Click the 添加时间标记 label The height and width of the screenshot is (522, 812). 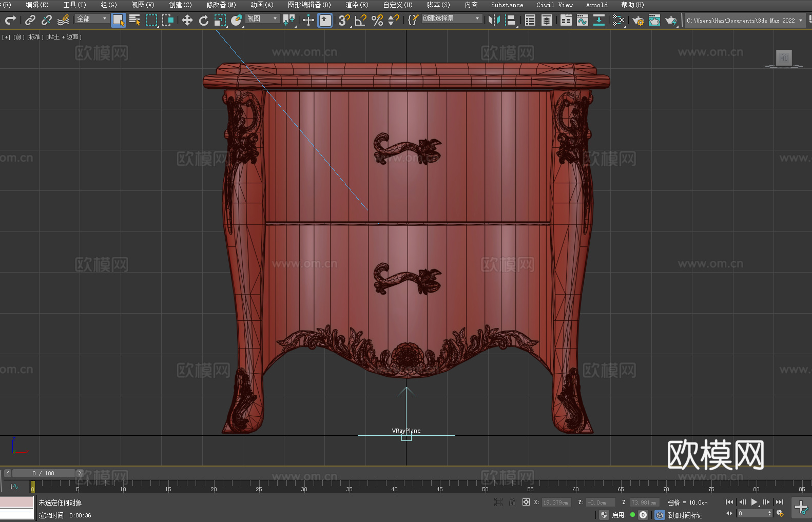pyautogui.click(x=684, y=515)
